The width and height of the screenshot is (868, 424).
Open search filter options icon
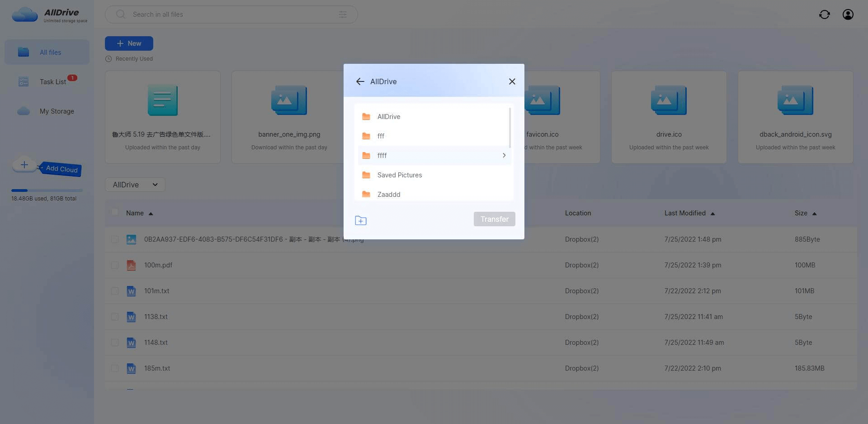[x=343, y=14]
